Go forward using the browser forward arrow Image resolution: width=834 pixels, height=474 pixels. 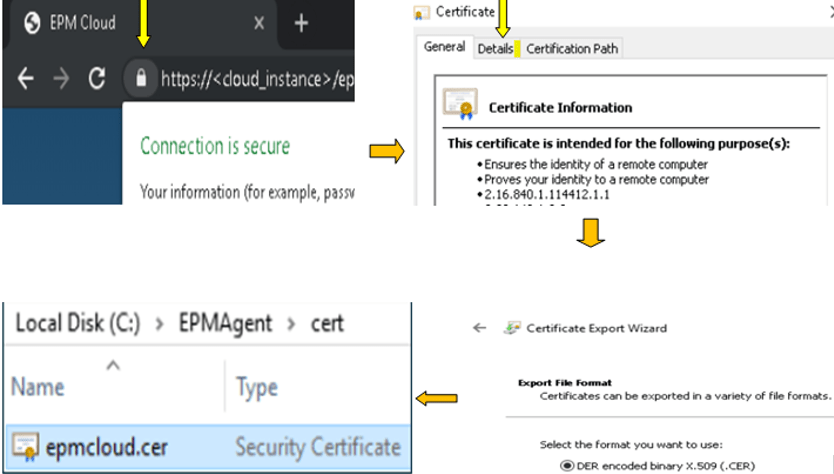click(61, 79)
